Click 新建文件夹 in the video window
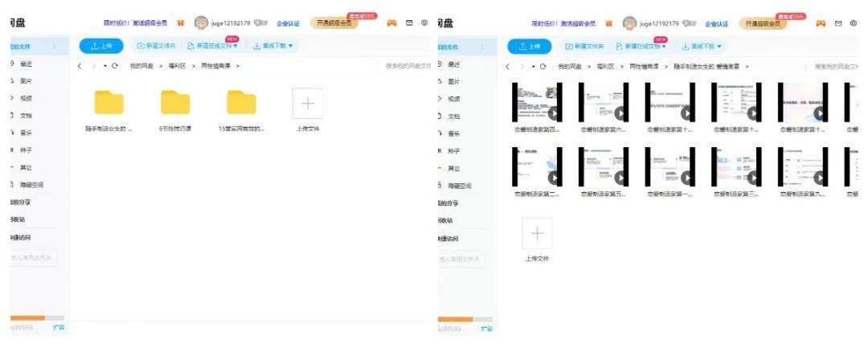This screenshot has height=348, width=868. [585, 47]
